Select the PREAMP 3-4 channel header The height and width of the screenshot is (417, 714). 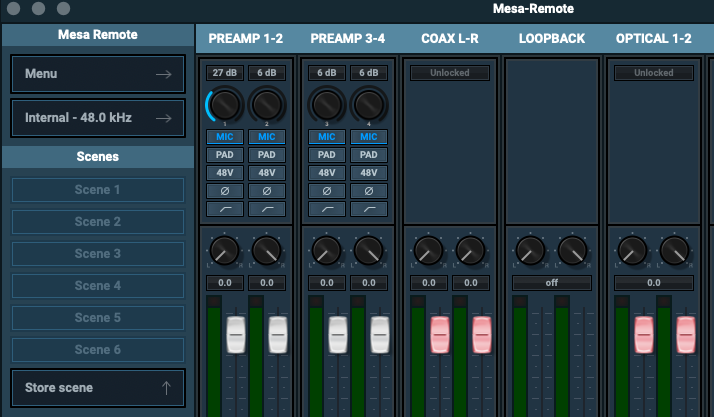[x=347, y=39]
